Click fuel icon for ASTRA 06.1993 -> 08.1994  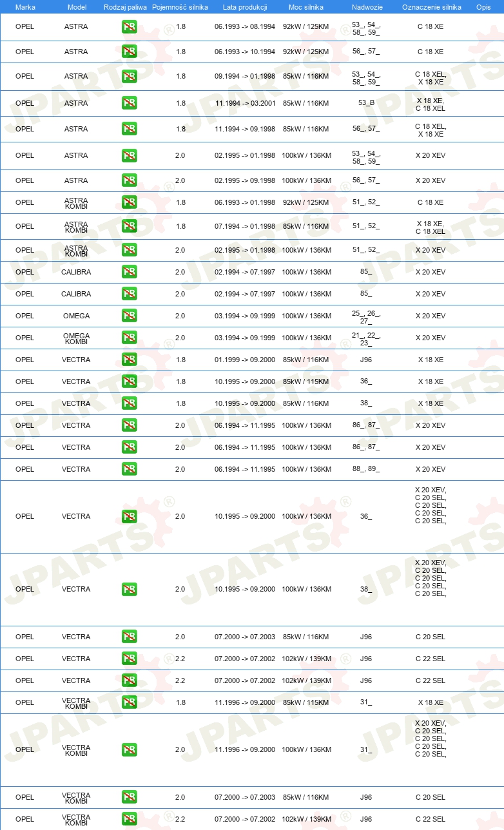pyautogui.click(x=130, y=27)
